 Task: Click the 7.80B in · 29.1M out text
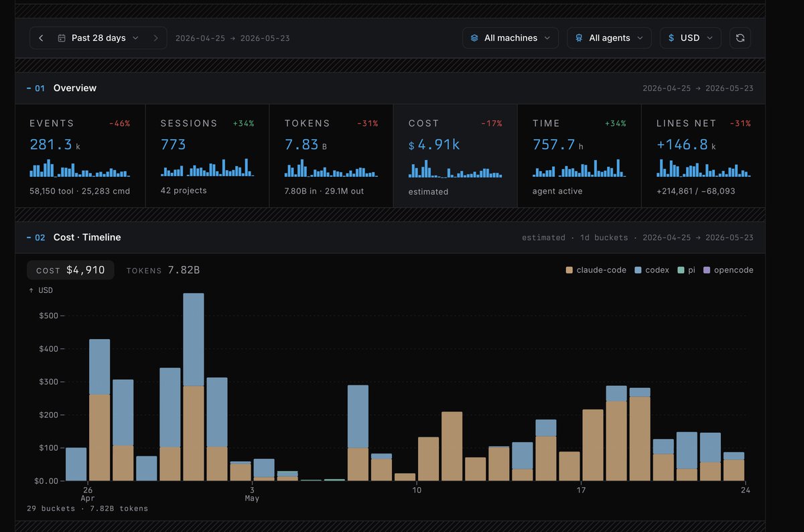[x=324, y=191]
